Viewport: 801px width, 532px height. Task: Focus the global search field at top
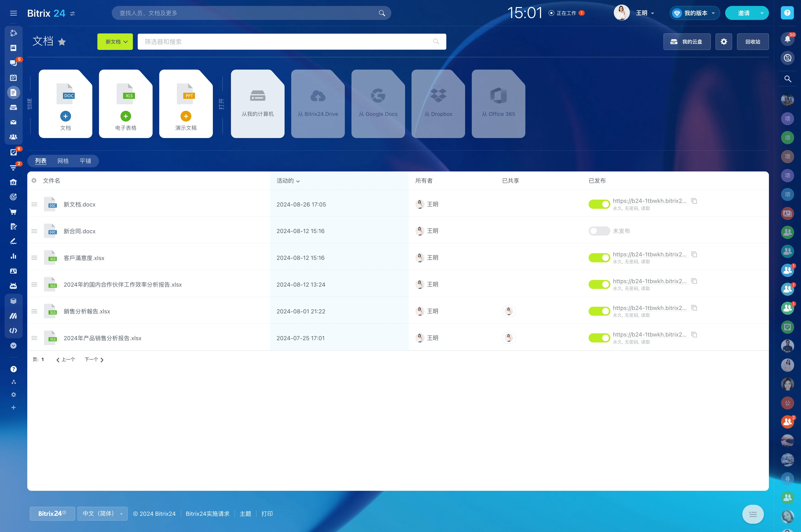pos(251,13)
